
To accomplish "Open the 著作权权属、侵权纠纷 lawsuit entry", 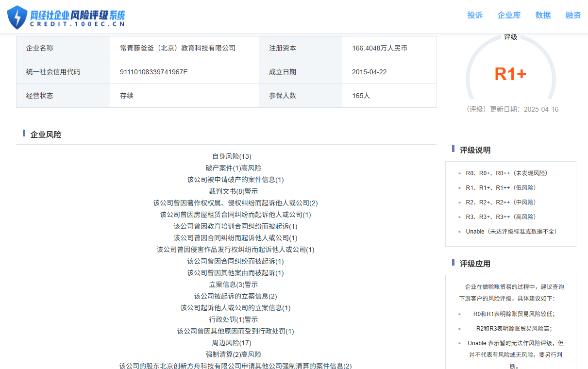I will tap(235, 203).
